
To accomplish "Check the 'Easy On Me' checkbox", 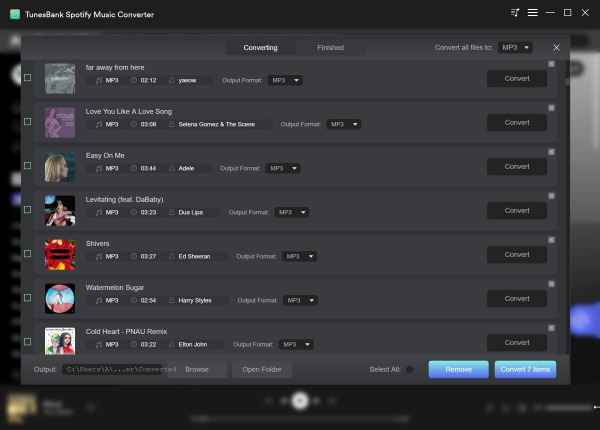I will coord(28,166).
